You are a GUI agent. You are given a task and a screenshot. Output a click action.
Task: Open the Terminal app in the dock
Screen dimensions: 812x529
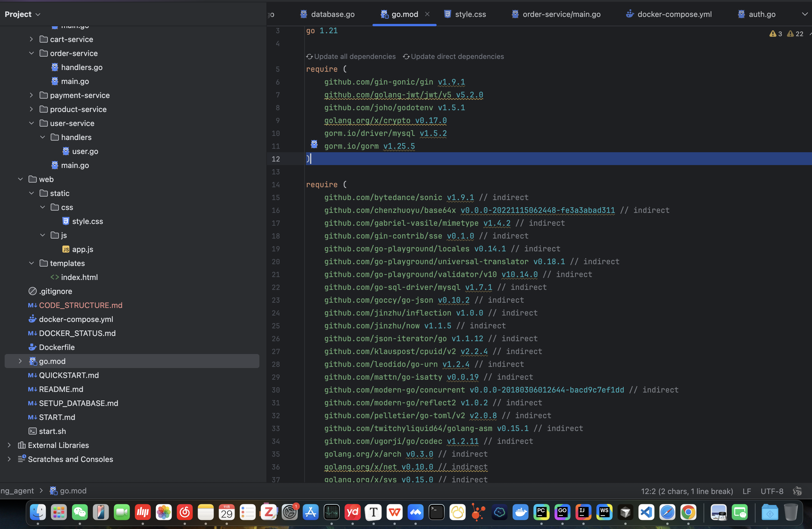point(436,512)
